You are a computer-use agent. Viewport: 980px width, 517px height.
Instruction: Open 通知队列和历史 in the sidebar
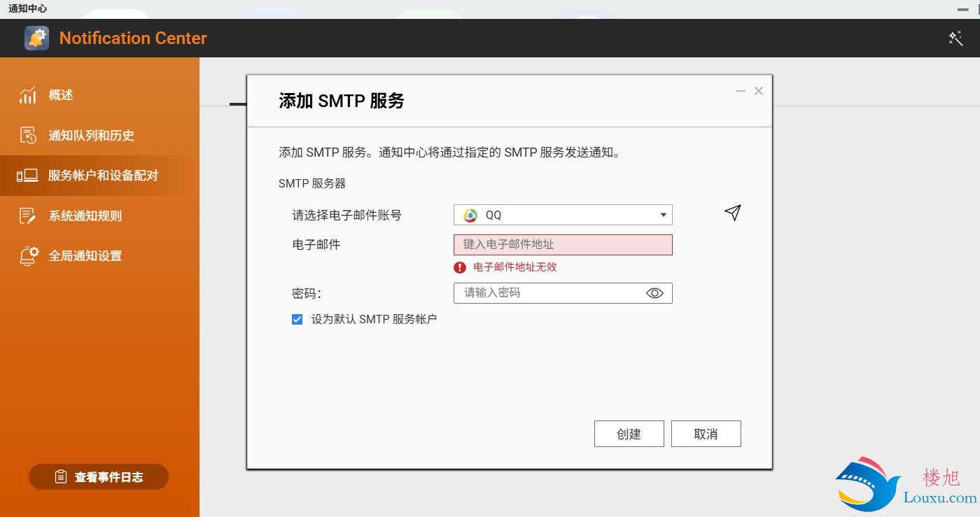tap(99, 136)
